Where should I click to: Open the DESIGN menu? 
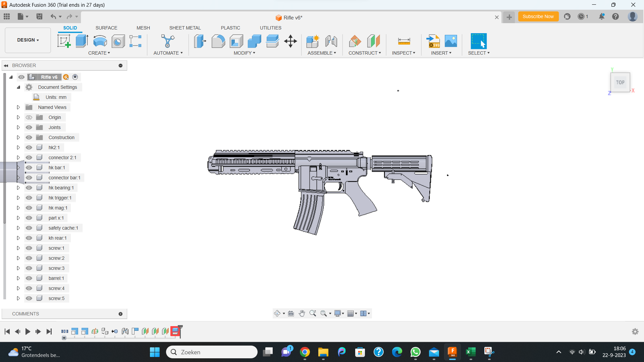click(28, 40)
